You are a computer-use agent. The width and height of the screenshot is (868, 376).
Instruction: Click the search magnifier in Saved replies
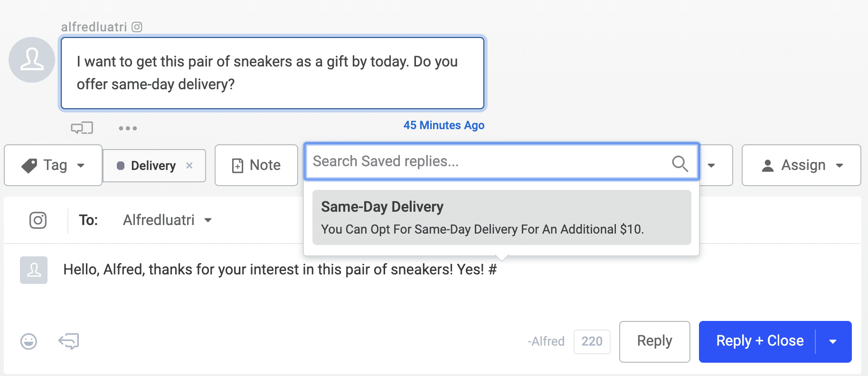[680, 164]
